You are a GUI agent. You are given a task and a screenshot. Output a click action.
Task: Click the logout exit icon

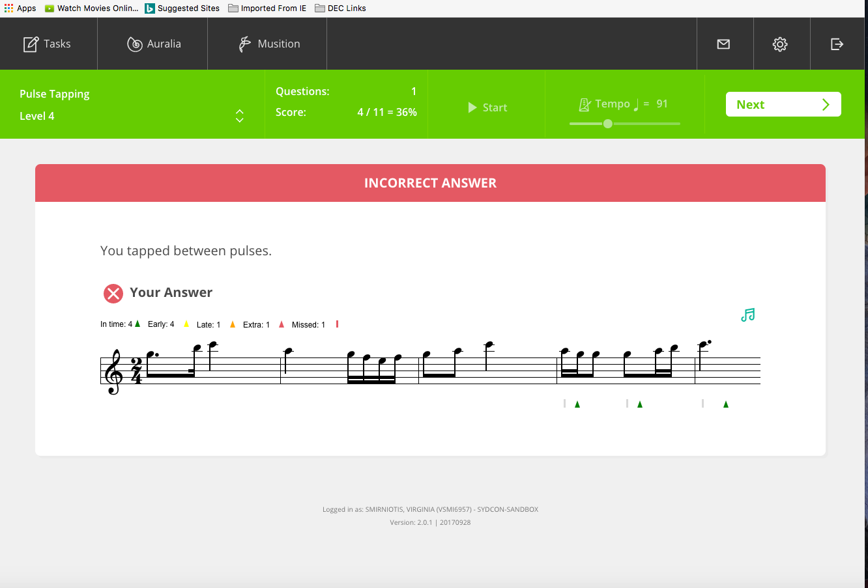pos(837,44)
